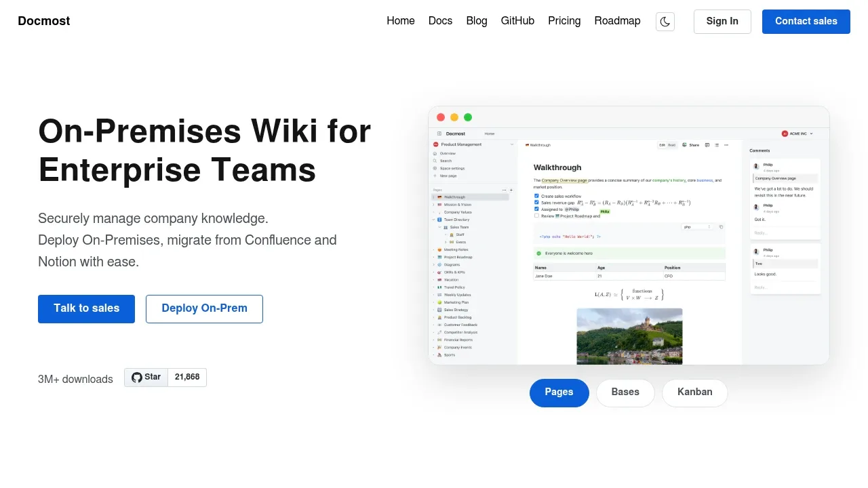Collapse the Sales Team tree node

439,227
